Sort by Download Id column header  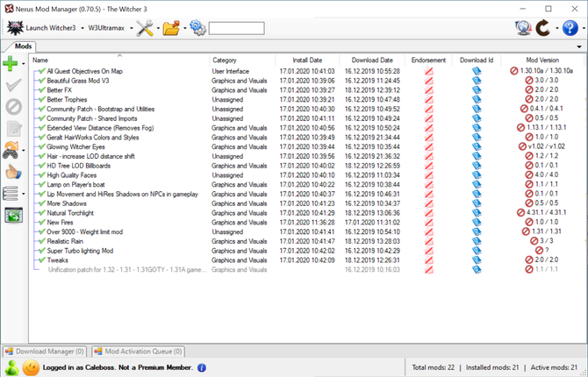click(477, 60)
